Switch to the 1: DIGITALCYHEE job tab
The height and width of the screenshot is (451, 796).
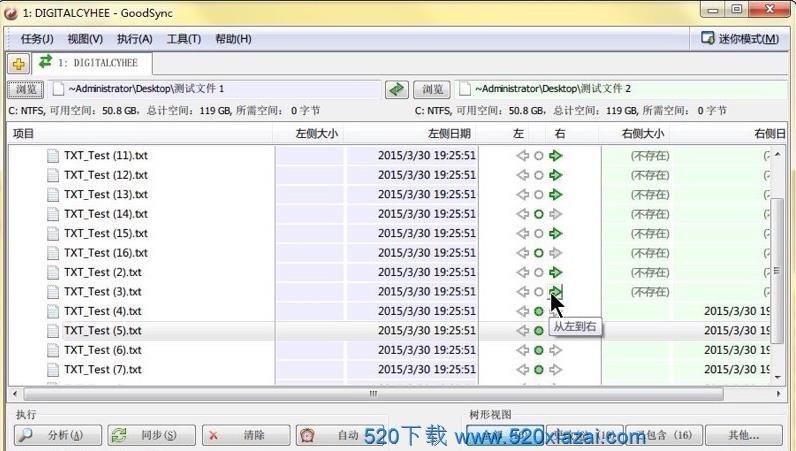tap(93, 63)
